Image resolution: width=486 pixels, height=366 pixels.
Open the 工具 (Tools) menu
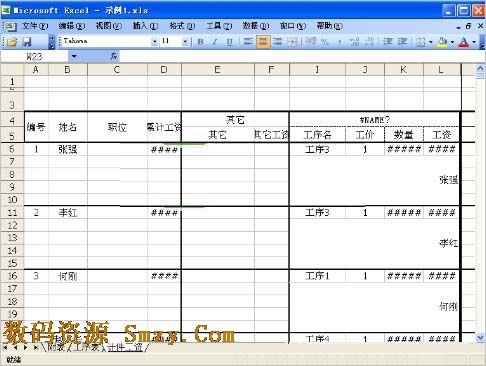coord(219,26)
